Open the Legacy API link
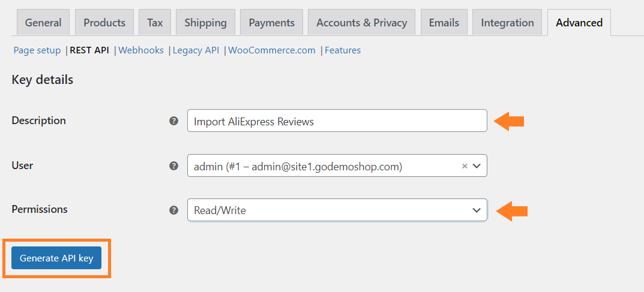Image resolution: width=644 pixels, height=292 pixels. [x=196, y=50]
